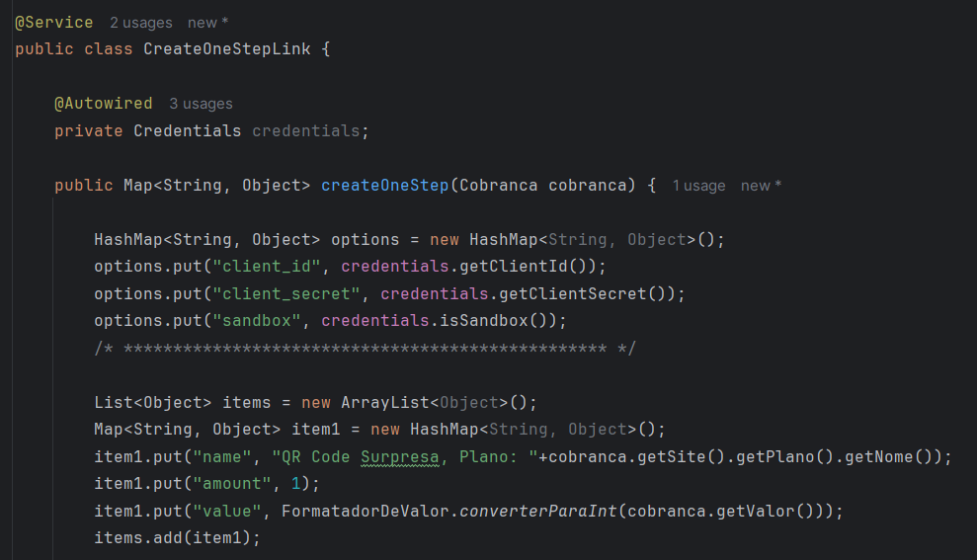Click the "1 usage" hint after createOneStep signature
Screen dimensions: 977x560
(698, 185)
